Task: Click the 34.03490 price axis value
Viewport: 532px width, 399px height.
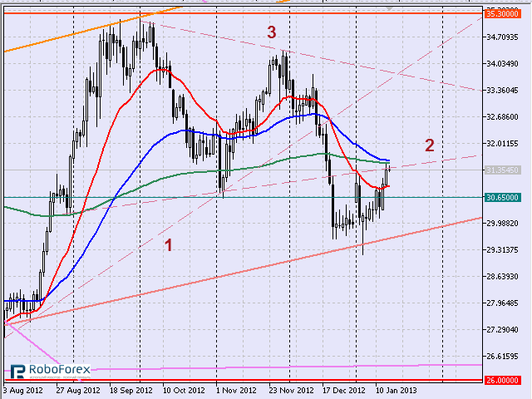Action: click(502, 64)
